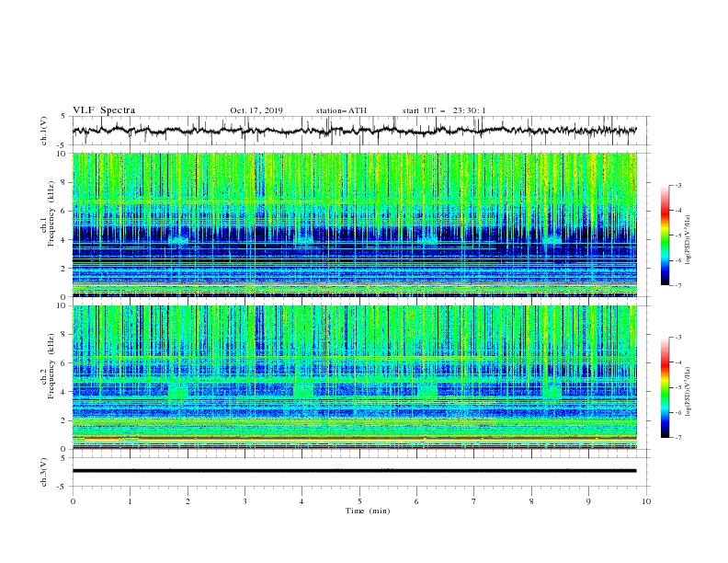
Task: Select the log(PSD) label beside ch.1 color bar
Action: [688, 240]
